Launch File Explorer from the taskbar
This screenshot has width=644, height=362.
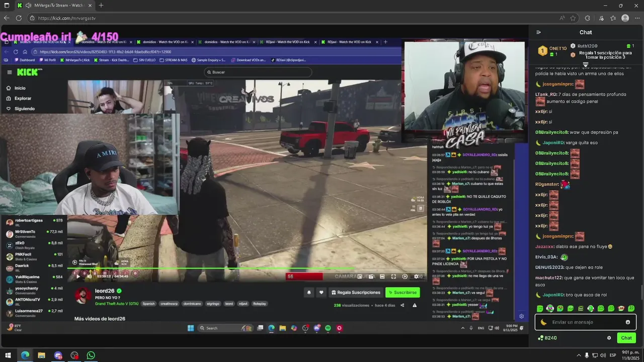[x=41, y=355]
